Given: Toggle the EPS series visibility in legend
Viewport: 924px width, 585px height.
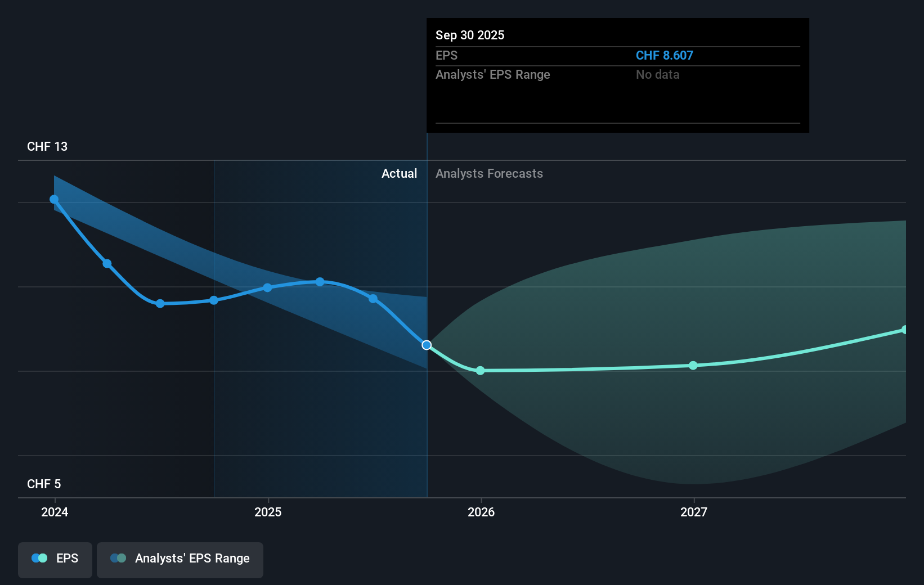Looking at the screenshot, I should point(55,560).
